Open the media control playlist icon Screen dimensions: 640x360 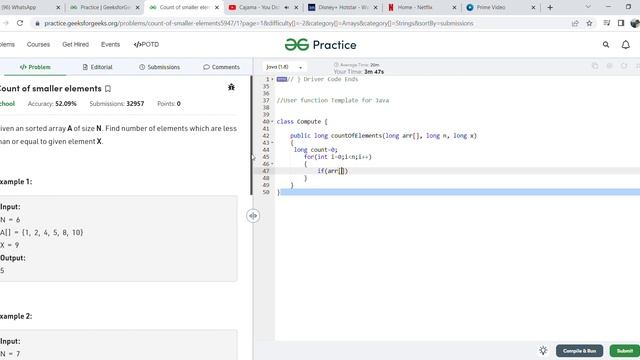607,23
